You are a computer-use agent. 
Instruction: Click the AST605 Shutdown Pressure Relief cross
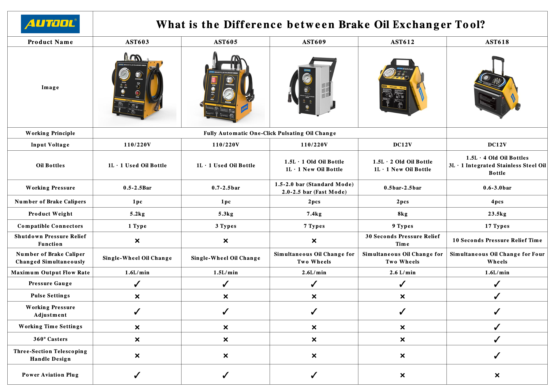click(x=225, y=241)
